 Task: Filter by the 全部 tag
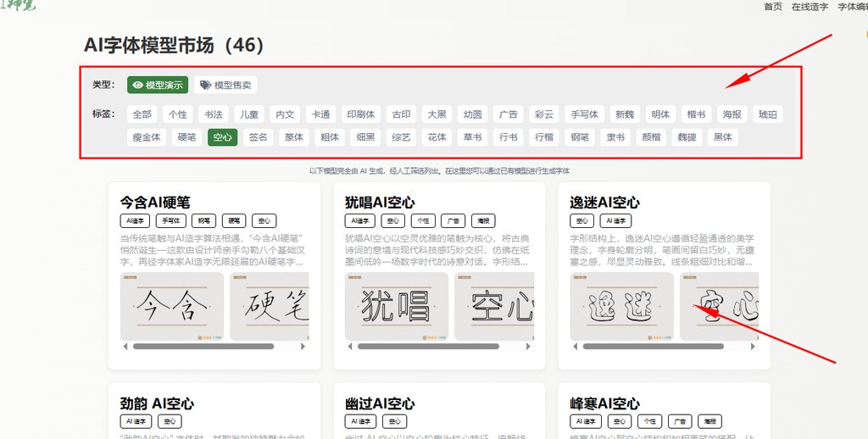tap(142, 114)
